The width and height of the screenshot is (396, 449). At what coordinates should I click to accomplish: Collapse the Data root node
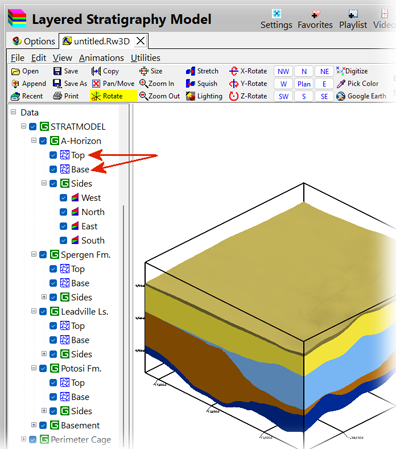(x=13, y=112)
